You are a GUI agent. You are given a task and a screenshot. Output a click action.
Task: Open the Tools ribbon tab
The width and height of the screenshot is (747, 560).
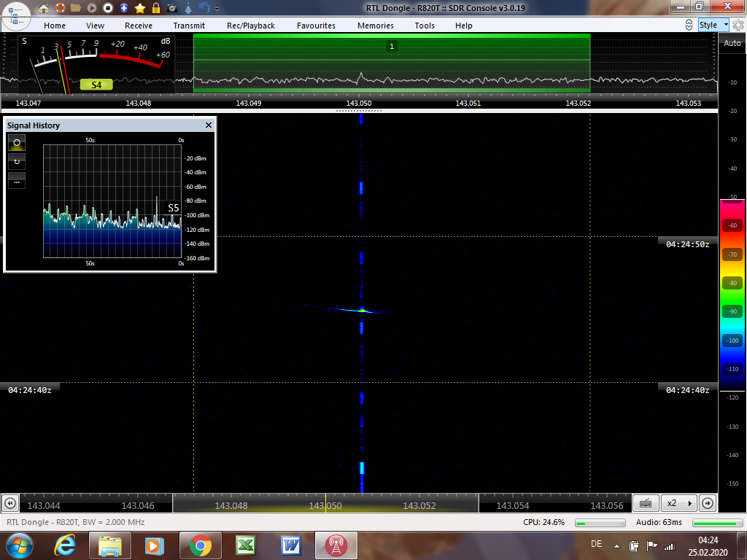(425, 26)
